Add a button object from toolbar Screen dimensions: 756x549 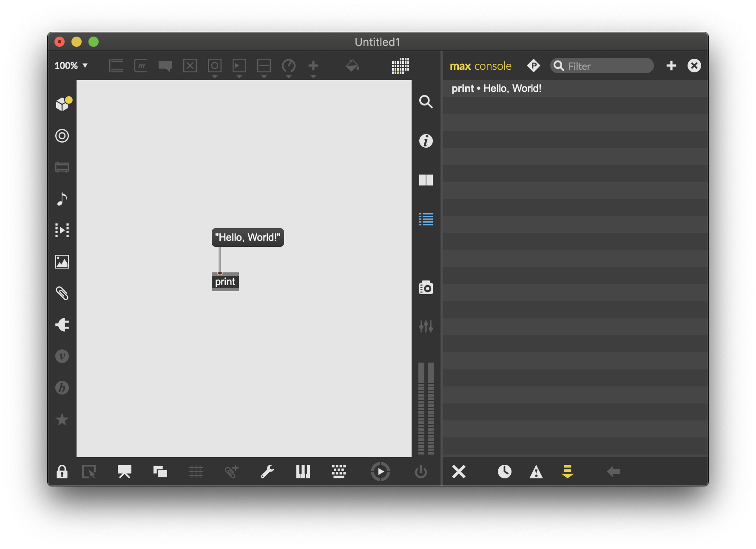pos(215,66)
